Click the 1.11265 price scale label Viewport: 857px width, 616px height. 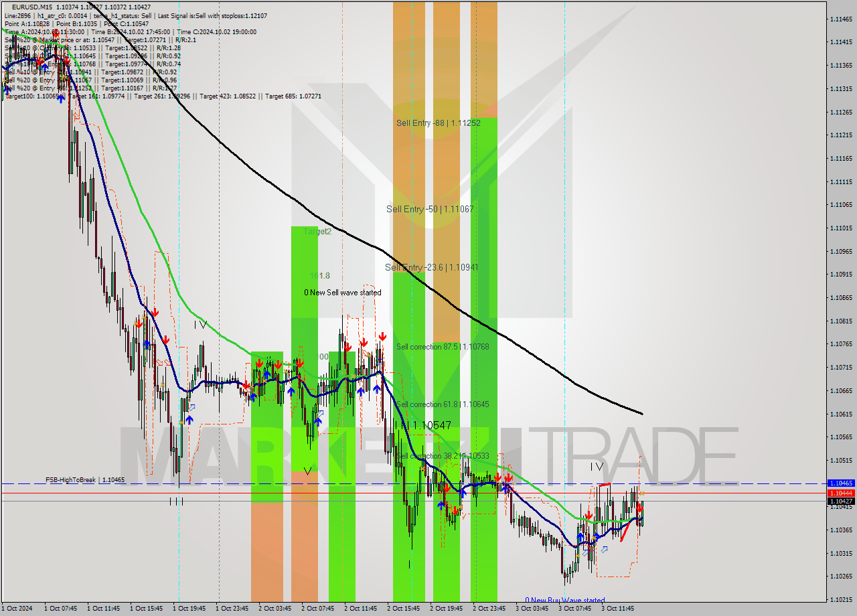coord(841,112)
